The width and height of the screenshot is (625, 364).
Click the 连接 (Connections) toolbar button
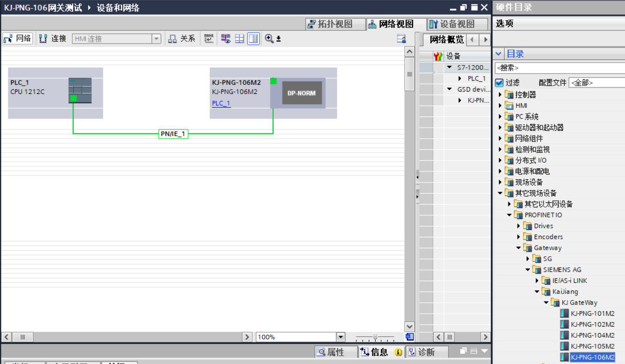click(53, 39)
